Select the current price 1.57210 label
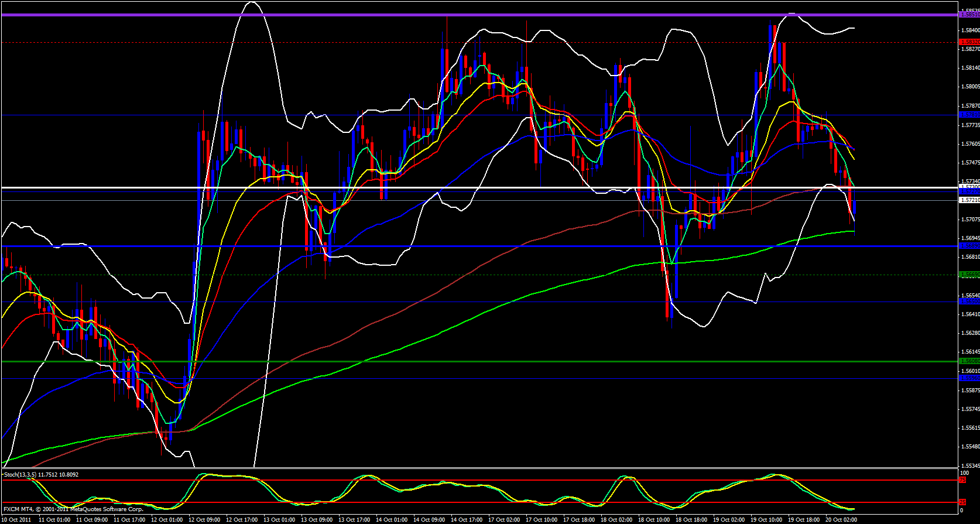The image size is (980, 524). 969,200
